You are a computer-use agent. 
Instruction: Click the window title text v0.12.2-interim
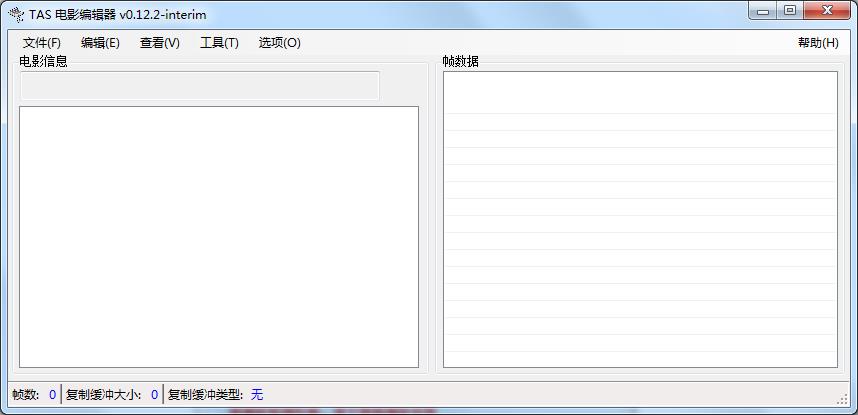[x=162, y=14]
